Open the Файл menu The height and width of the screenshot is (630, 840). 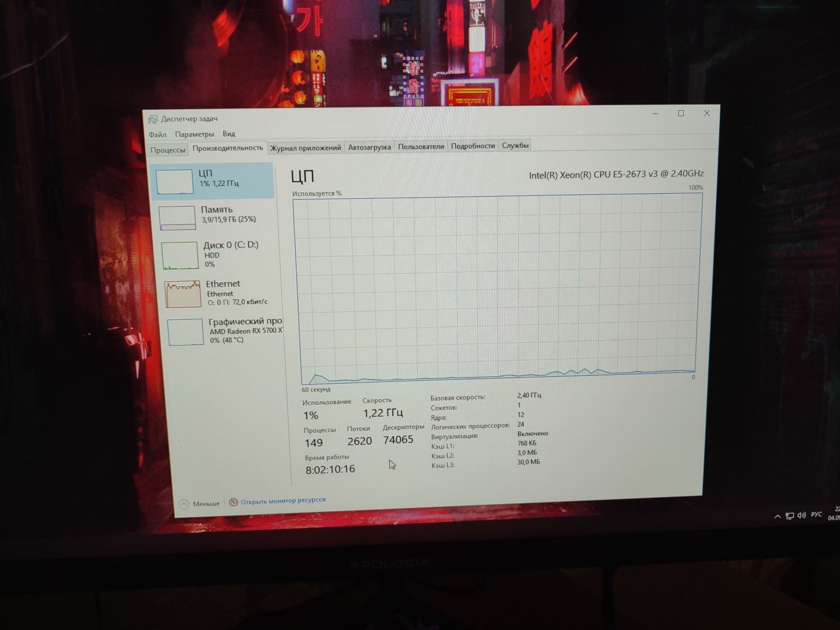[157, 134]
